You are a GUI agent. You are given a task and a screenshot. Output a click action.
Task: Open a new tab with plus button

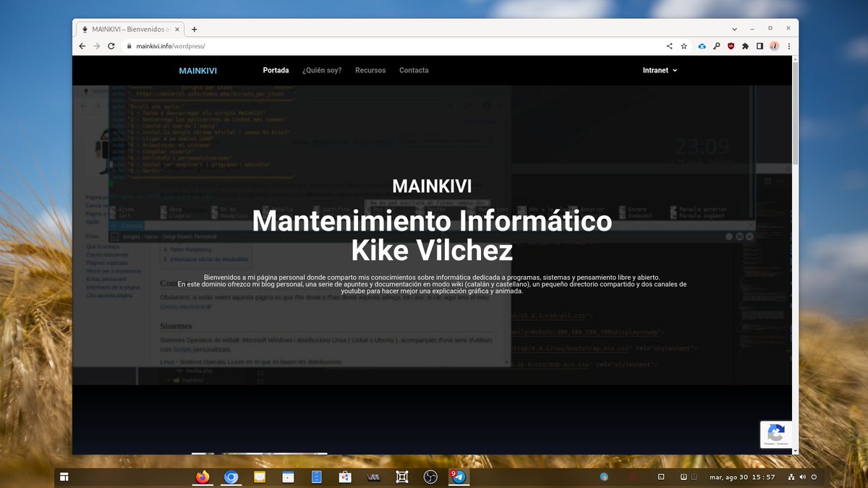[x=194, y=29]
